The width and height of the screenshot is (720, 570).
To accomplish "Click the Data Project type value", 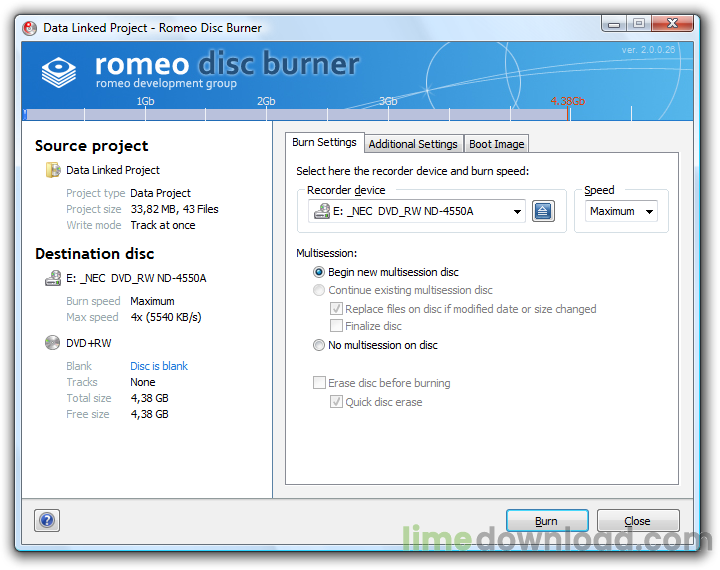I will pos(160,193).
